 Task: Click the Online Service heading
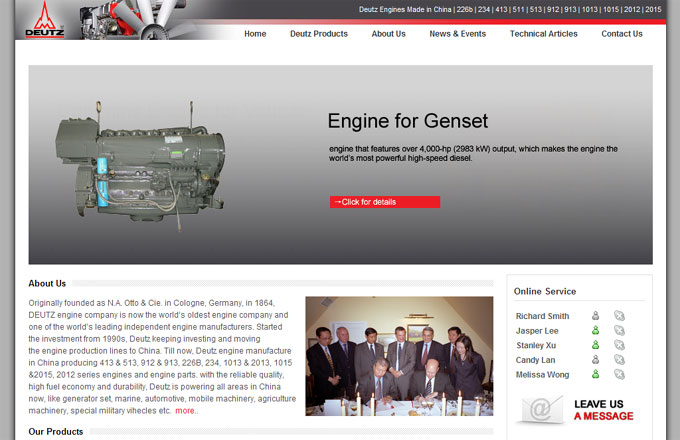[x=545, y=291]
